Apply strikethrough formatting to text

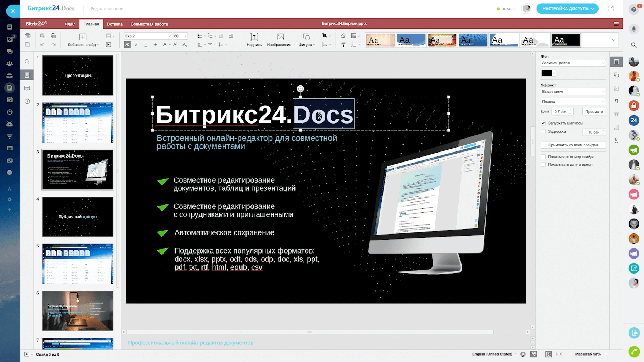click(x=155, y=44)
